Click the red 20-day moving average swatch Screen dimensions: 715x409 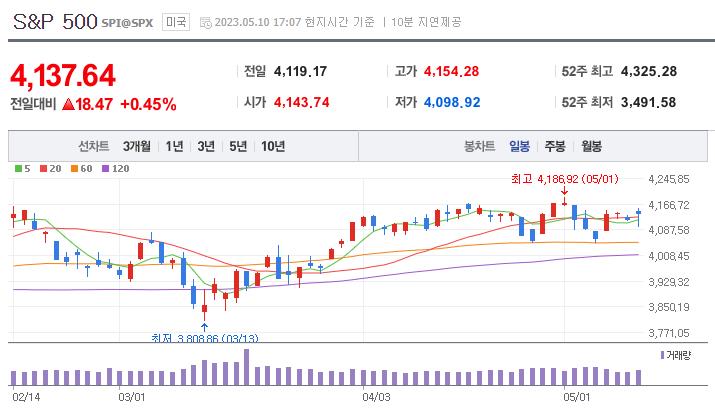click(43, 169)
